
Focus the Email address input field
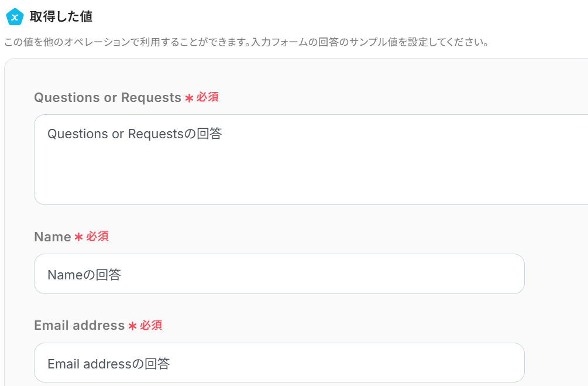[279, 363]
